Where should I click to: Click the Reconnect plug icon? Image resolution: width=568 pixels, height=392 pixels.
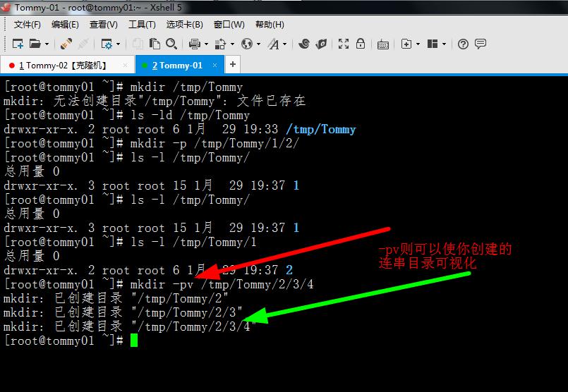click(66, 44)
